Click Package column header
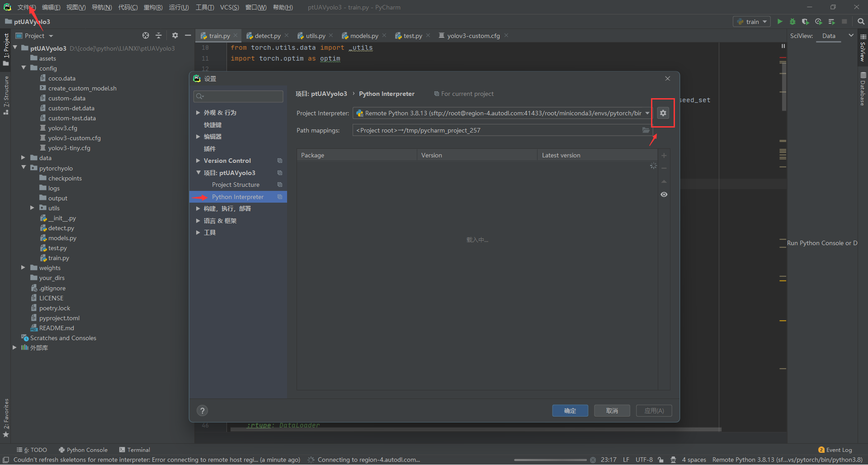The image size is (868, 465). point(357,155)
